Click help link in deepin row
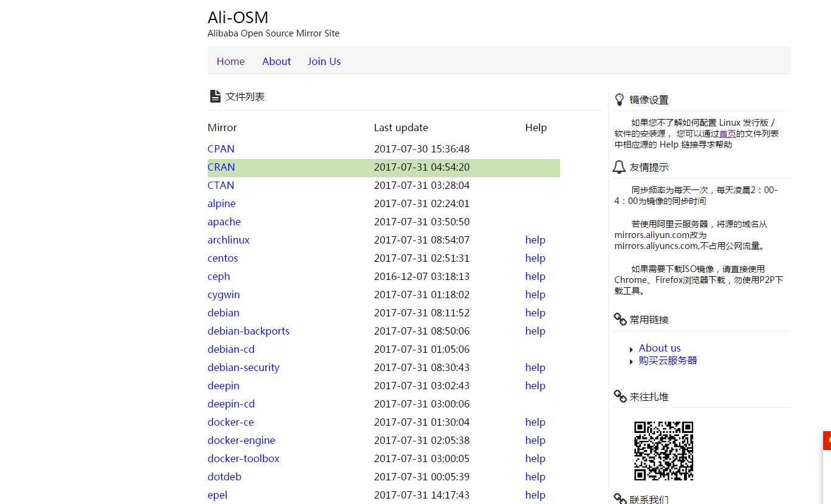 (x=535, y=386)
